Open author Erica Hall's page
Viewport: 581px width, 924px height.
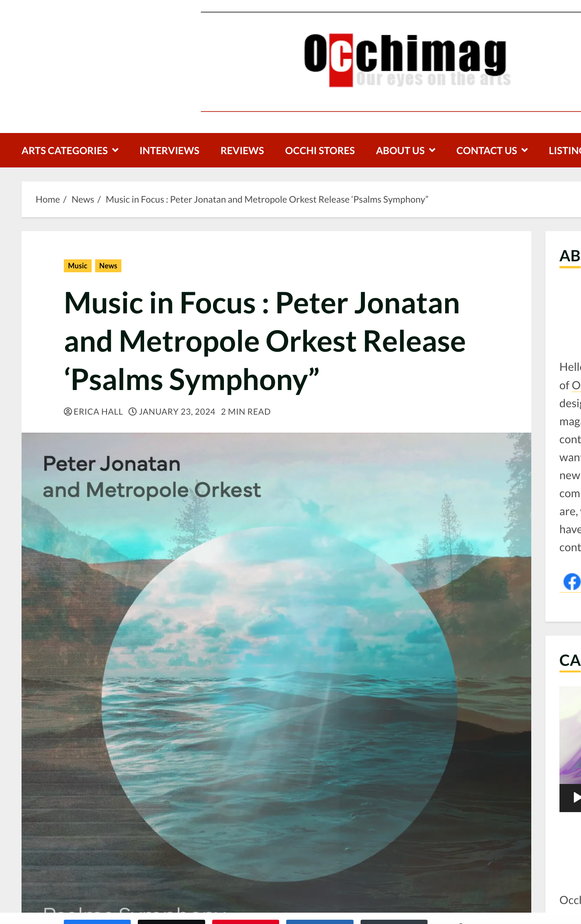[98, 412]
